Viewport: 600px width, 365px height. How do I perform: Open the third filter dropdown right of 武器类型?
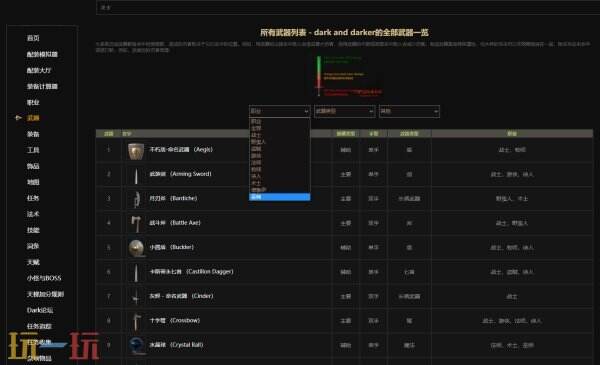(x=409, y=111)
